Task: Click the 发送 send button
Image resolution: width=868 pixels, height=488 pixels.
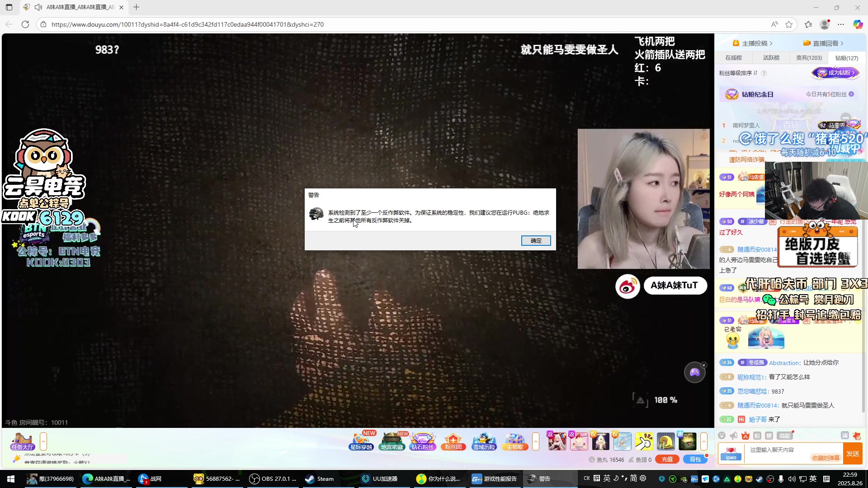Action: (x=853, y=454)
